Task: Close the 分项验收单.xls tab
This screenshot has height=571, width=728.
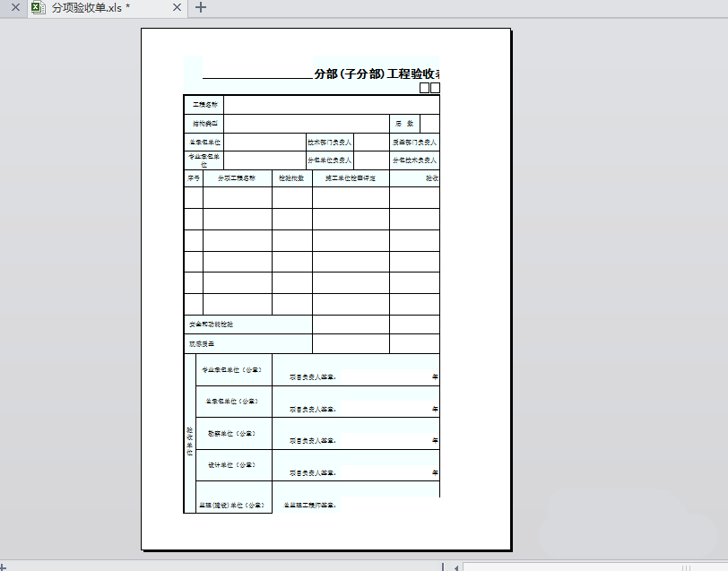Action: tap(177, 8)
